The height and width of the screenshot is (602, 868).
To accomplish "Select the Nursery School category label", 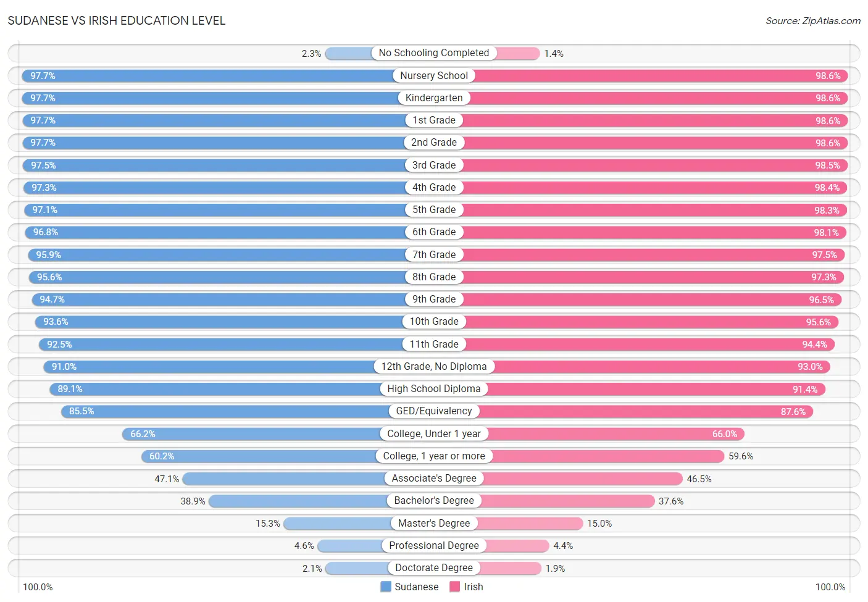I will click(x=434, y=75).
